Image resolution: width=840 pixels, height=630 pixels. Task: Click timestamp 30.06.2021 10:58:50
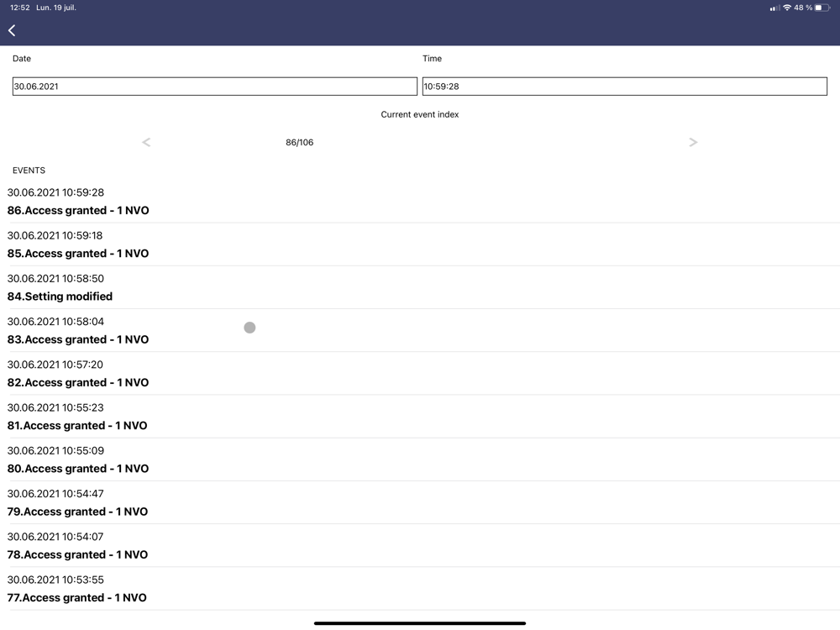click(x=55, y=279)
